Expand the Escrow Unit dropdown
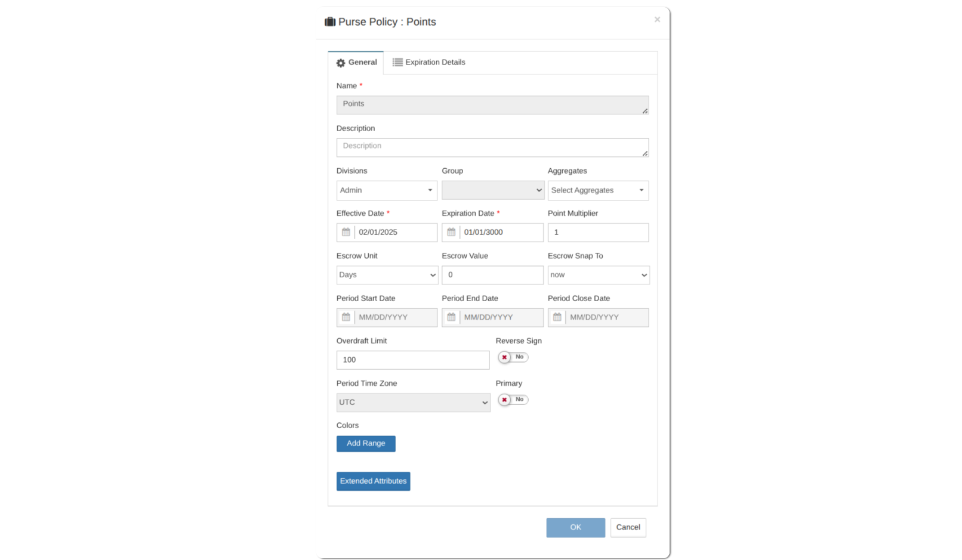Viewport: 962px width, 560px height. (387, 275)
